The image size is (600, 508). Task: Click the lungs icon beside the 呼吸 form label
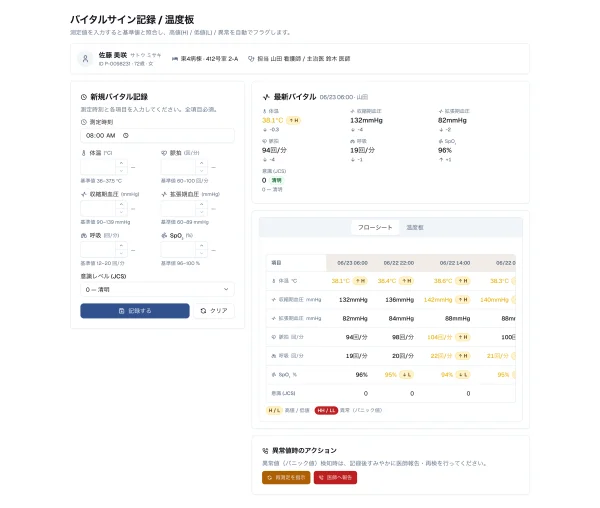coord(83,236)
